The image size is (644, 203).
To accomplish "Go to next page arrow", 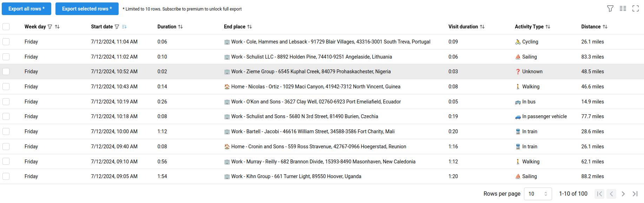I will coord(623,194).
